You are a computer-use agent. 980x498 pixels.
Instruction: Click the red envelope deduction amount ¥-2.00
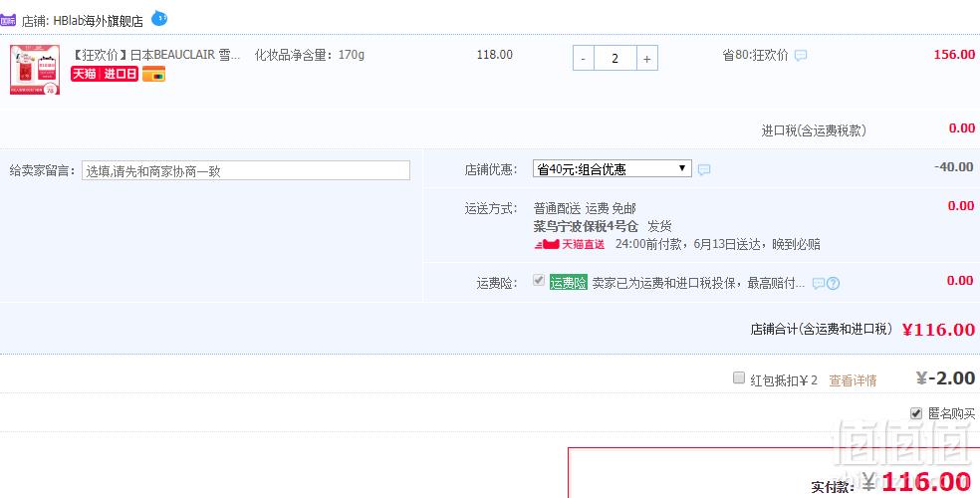(945, 378)
